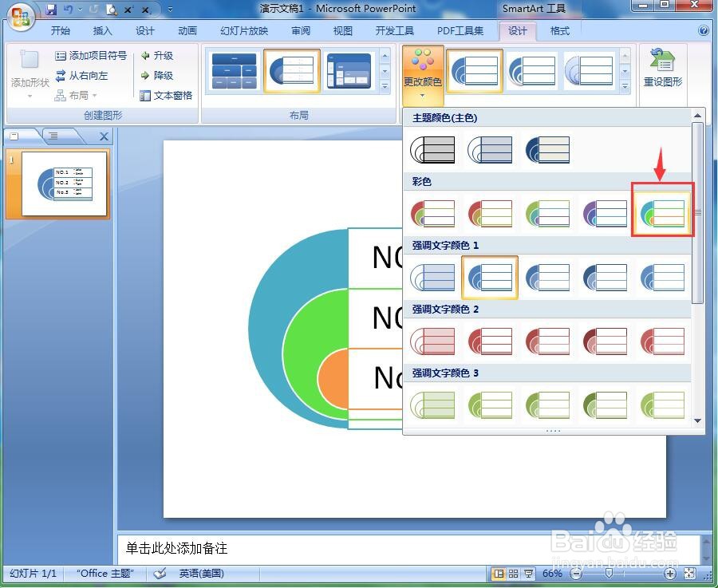Click 从右向左 button

point(81,76)
